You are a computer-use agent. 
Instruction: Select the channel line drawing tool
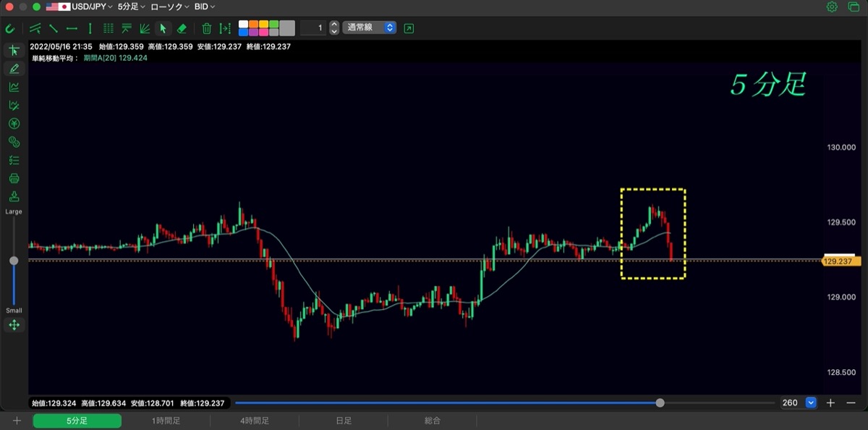click(x=35, y=29)
